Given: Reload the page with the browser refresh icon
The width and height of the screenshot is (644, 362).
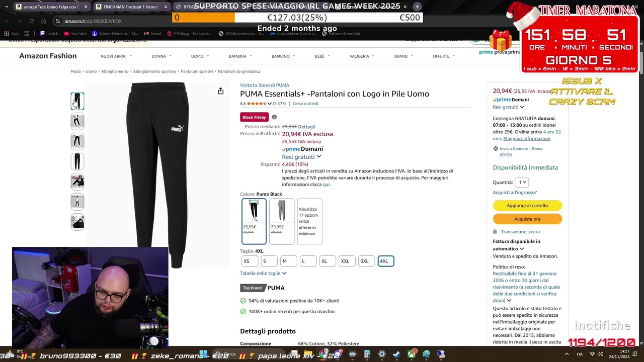Looking at the screenshot, I should click(31, 21).
